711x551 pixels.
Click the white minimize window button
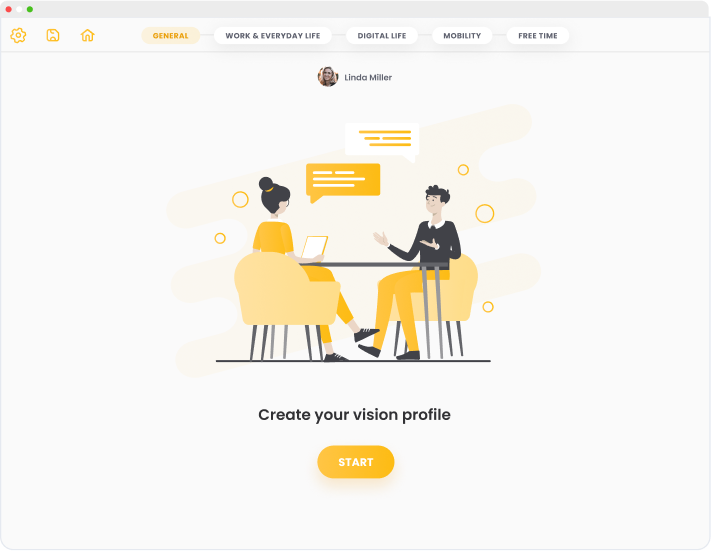pyautogui.click(x=19, y=9)
